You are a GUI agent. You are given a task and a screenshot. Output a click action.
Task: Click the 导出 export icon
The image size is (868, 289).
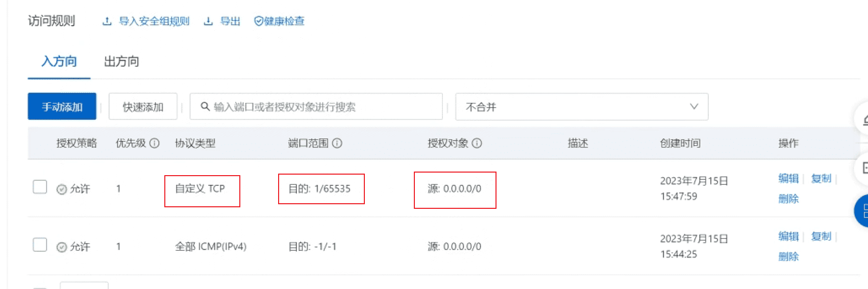[208, 21]
